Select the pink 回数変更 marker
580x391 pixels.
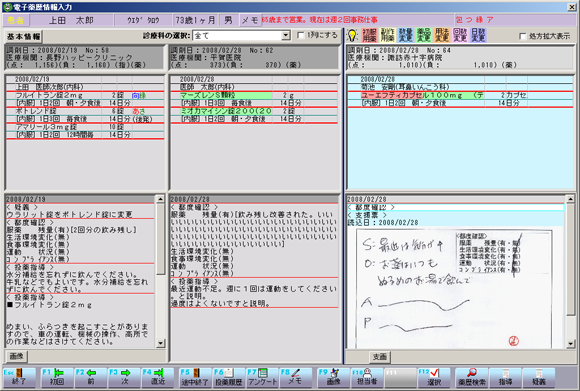460,36
